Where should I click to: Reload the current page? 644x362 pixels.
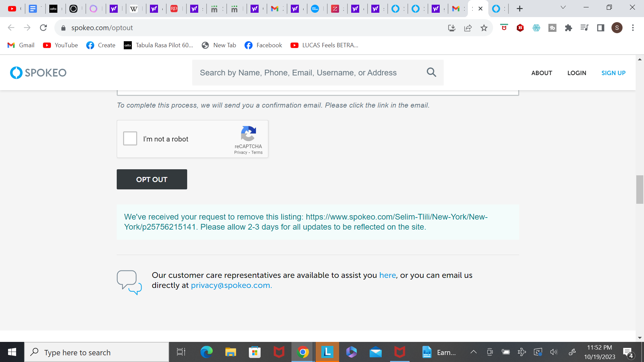pos(43,28)
